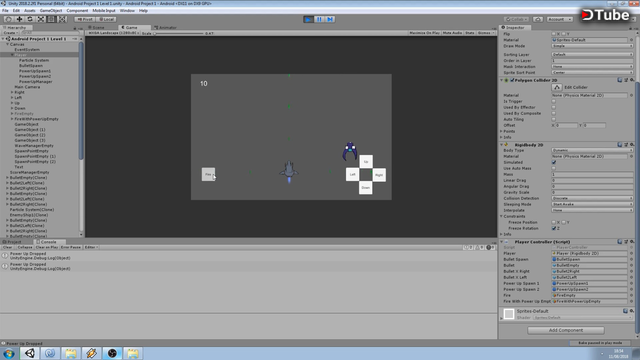The height and width of the screenshot is (360, 640).
Task: Select the Rotate tool in the toolbar
Action: 30,19
